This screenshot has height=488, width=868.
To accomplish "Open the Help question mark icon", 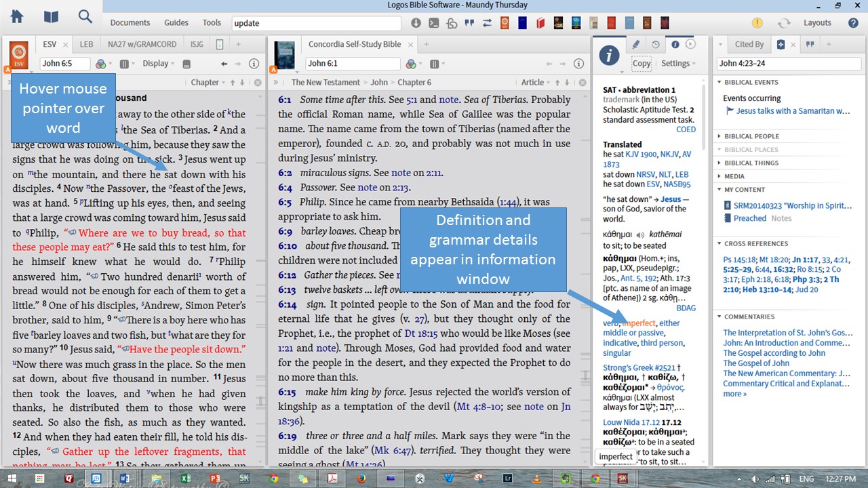I will click(x=853, y=22).
